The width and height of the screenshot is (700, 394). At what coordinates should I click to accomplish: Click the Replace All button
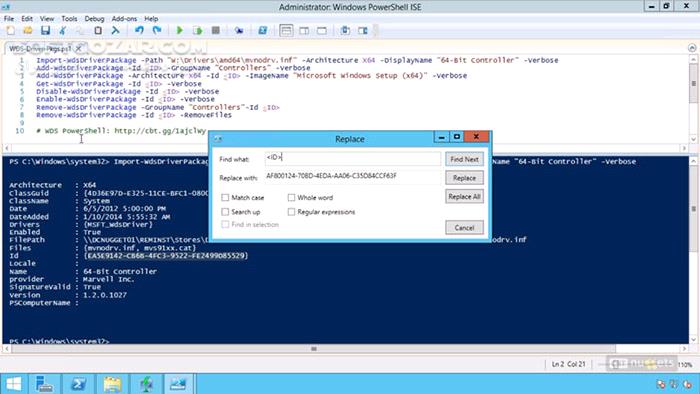(464, 197)
